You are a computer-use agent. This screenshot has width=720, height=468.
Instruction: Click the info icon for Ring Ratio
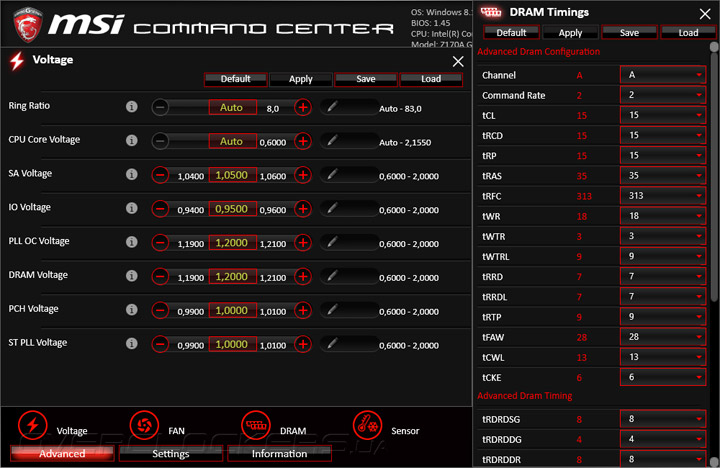[132, 107]
